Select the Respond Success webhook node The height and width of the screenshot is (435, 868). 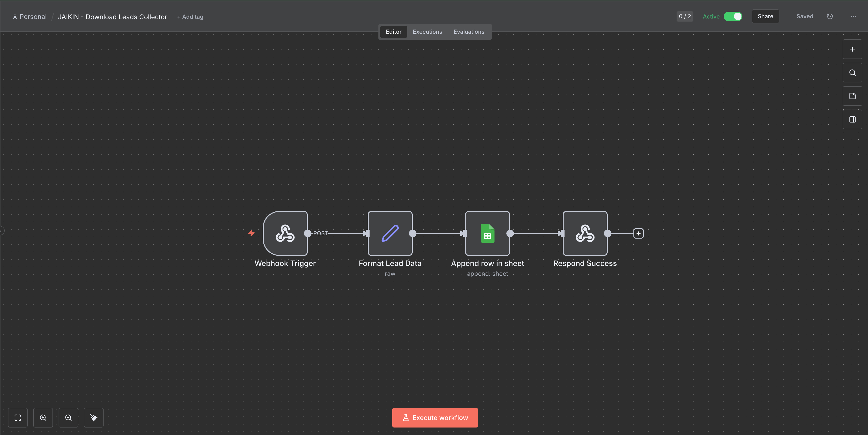(585, 233)
